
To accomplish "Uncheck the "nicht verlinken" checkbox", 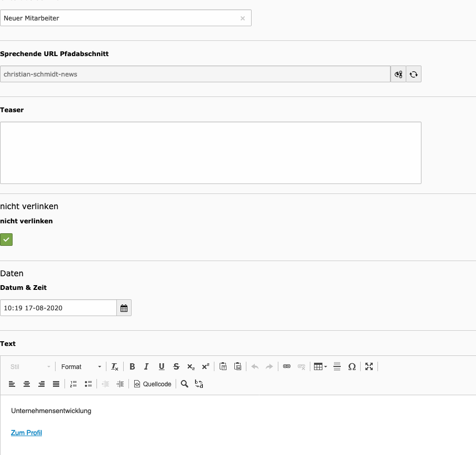I will click(x=6, y=240).
